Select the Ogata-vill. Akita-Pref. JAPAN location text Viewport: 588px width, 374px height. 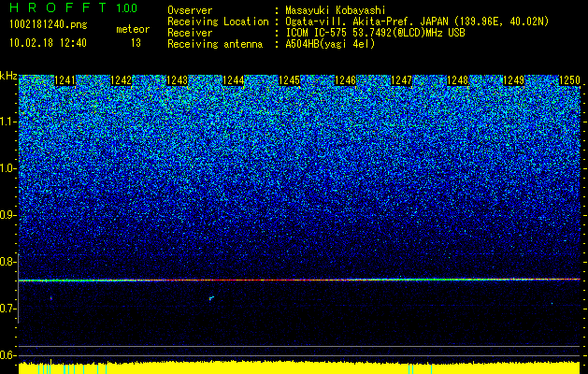click(x=417, y=22)
